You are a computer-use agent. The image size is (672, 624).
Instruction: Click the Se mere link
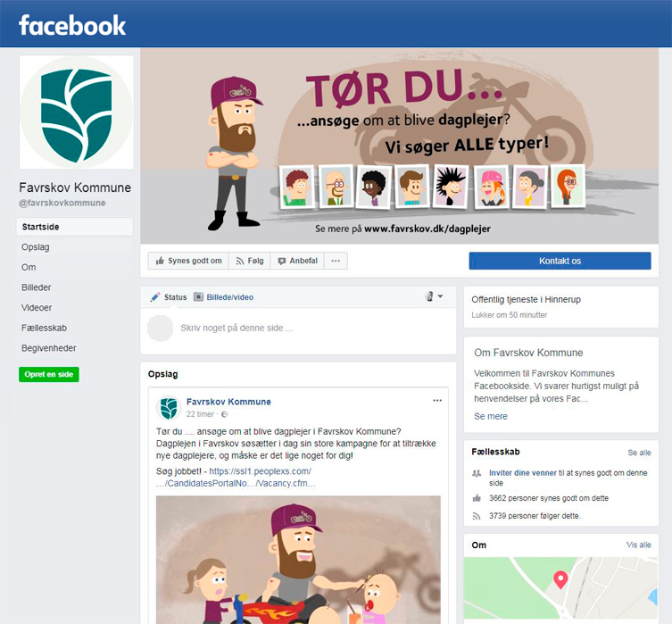[490, 416]
